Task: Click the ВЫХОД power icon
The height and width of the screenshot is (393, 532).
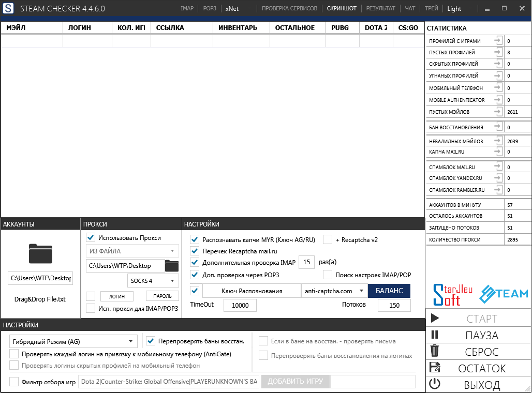Action: [435, 384]
